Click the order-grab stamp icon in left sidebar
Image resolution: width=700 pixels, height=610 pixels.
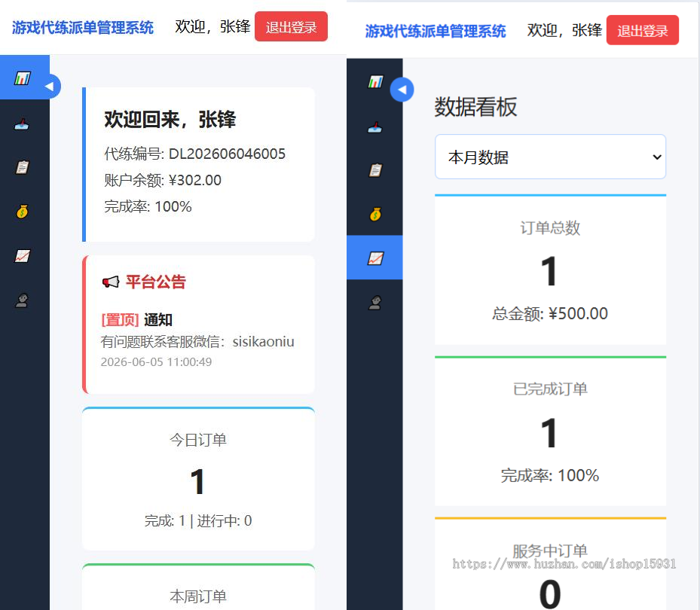(22, 124)
